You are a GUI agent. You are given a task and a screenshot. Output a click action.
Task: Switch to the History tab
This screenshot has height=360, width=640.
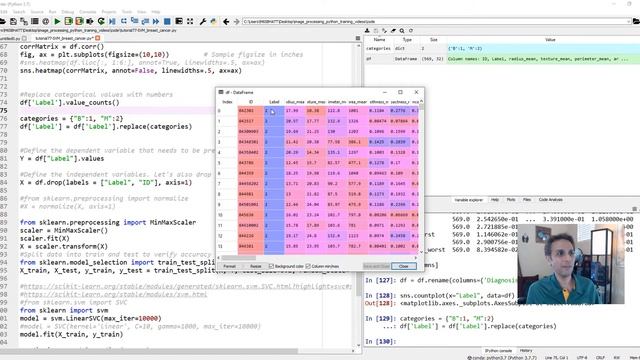(526, 351)
